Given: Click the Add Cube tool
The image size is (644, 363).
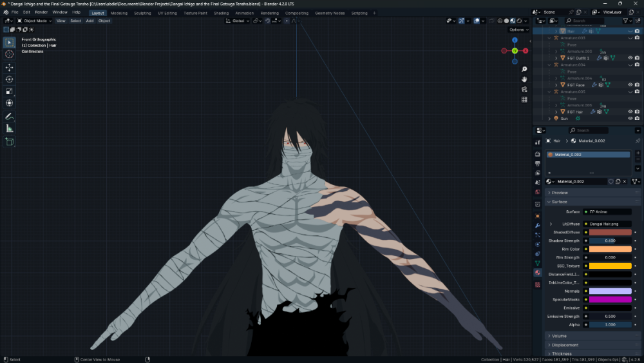Looking at the screenshot, I should 10,141.
